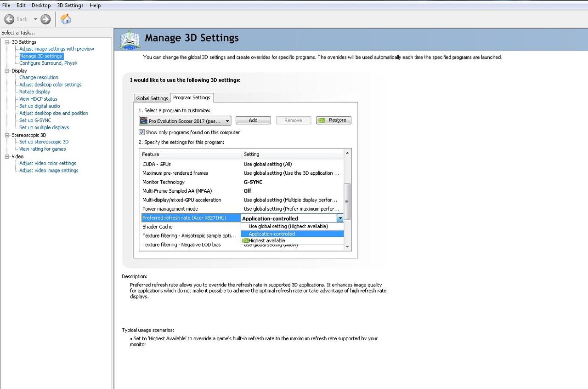Open the Help menu

click(x=95, y=6)
